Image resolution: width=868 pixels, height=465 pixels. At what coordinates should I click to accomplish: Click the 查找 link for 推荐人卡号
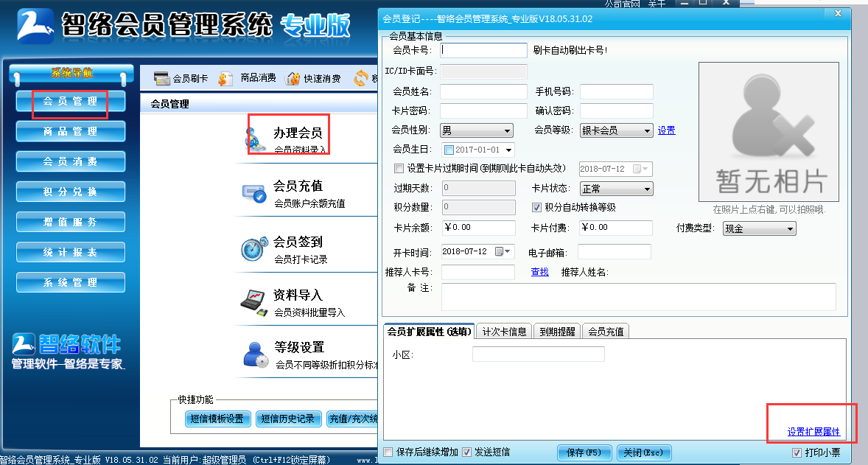click(x=539, y=272)
